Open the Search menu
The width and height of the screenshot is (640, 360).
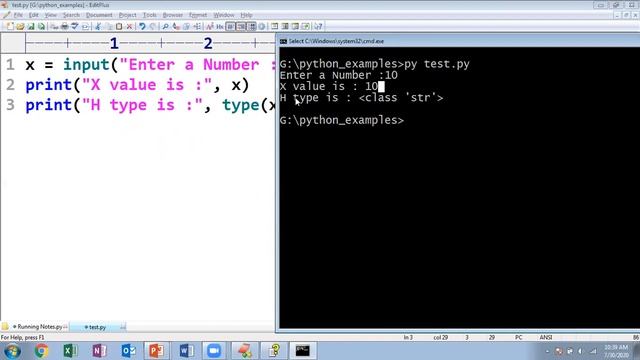[71, 15]
